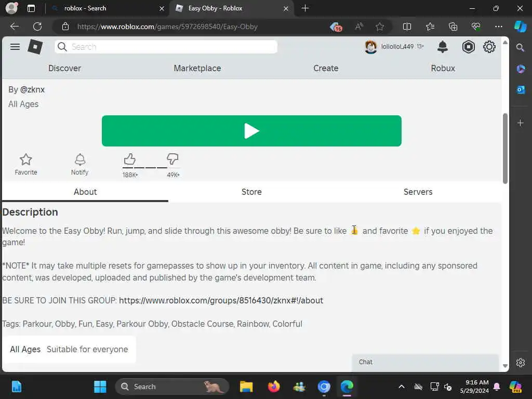
Task: Click the All Ages label under creator
Action: click(x=23, y=104)
